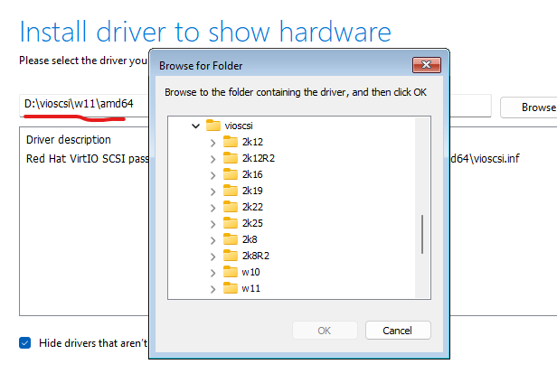Image resolution: width=557 pixels, height=392 pixels.
Task: Select the 2k19 folder label
Action: pos(251,191)
